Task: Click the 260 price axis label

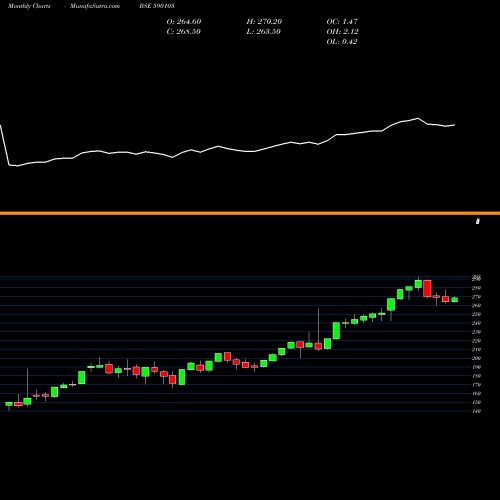Action: tap(477, 305)
